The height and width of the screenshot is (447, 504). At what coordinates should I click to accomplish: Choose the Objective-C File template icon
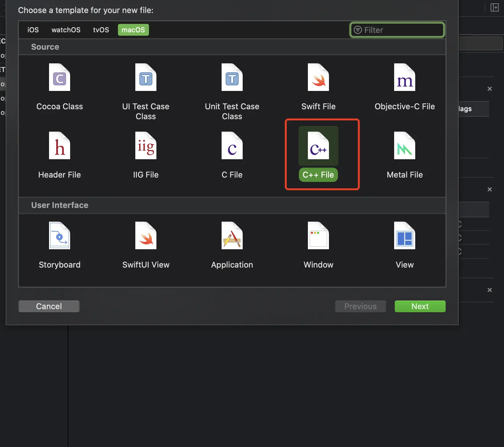405,77
